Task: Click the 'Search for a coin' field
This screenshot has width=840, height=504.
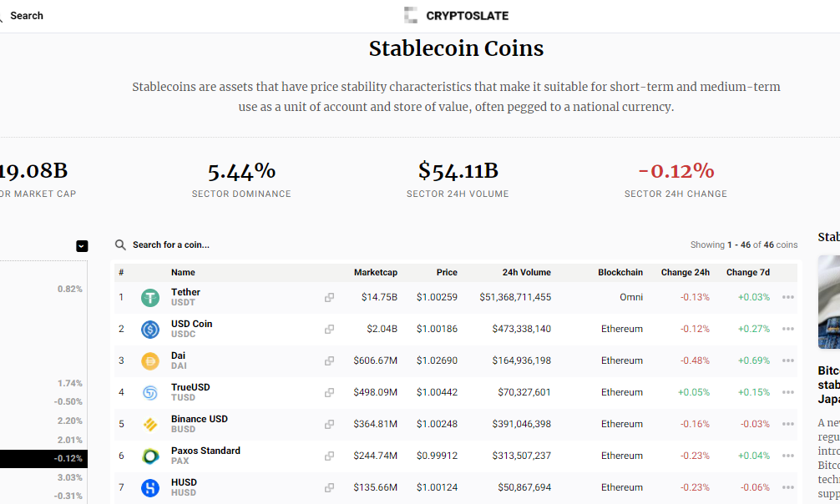Action: click(x=171, y=244)
